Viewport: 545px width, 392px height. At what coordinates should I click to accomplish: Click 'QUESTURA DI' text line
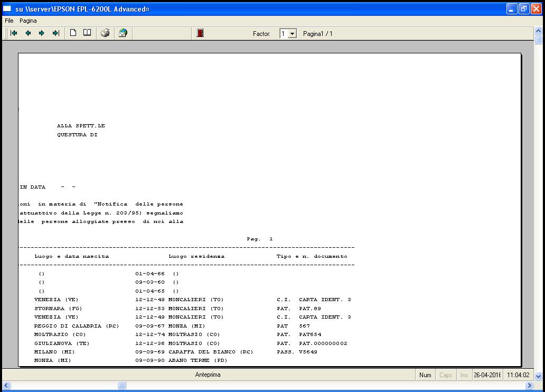tap(77, 135)
